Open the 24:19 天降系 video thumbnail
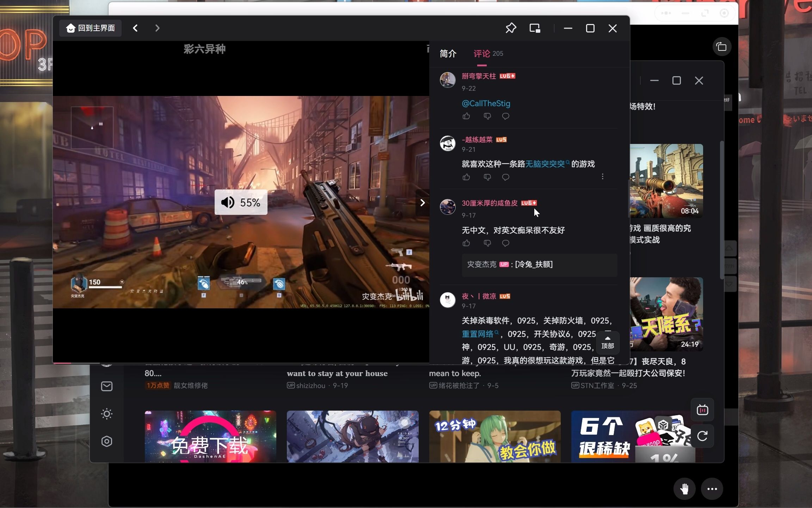This screenshot has width=812, height=508. (666, 314)
